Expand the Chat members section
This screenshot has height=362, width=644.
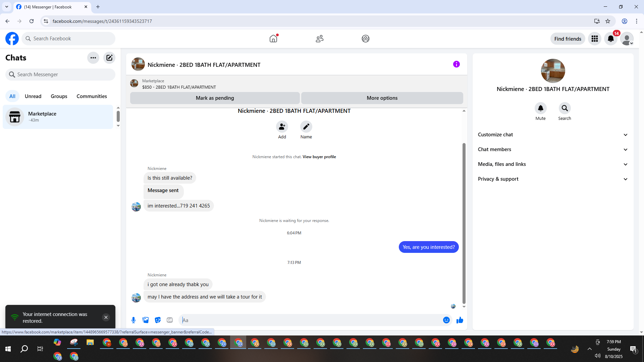click(553, 149)
